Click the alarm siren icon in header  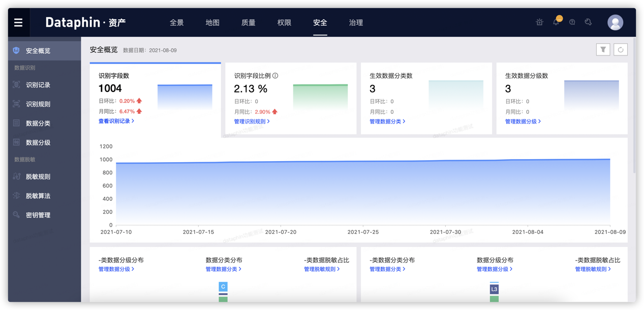pyautogui.click(x=539, y=22)
